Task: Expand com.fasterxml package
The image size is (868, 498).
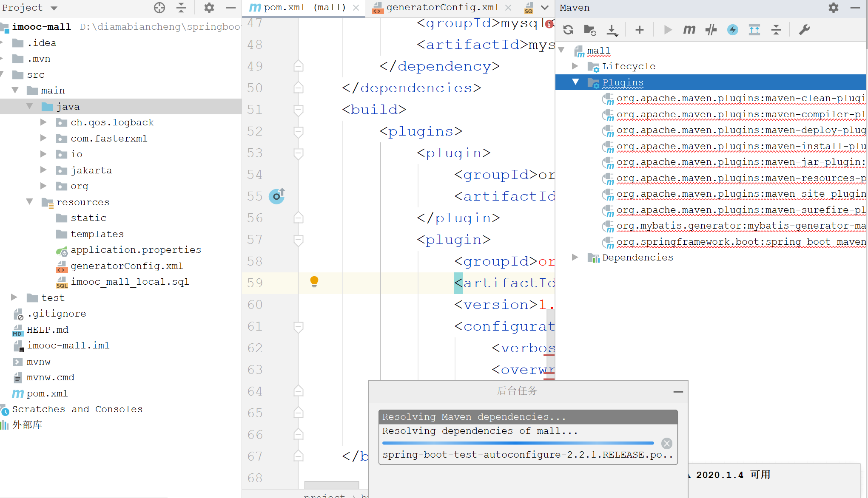Action: [43, 138]
